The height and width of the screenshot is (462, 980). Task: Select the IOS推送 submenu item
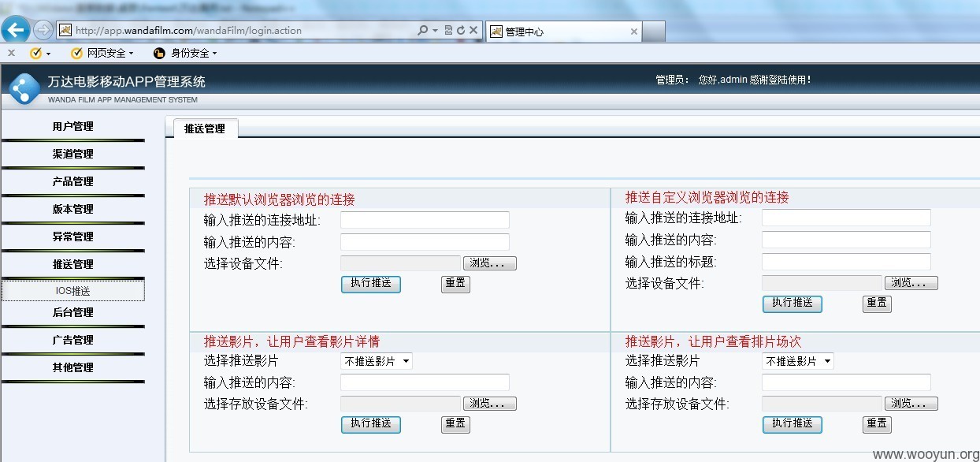click(x=72, y=291)
